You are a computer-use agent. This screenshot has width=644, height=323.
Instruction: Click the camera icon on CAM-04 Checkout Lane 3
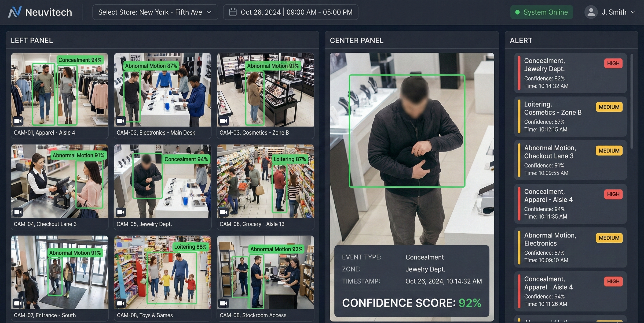click(18, 212)
